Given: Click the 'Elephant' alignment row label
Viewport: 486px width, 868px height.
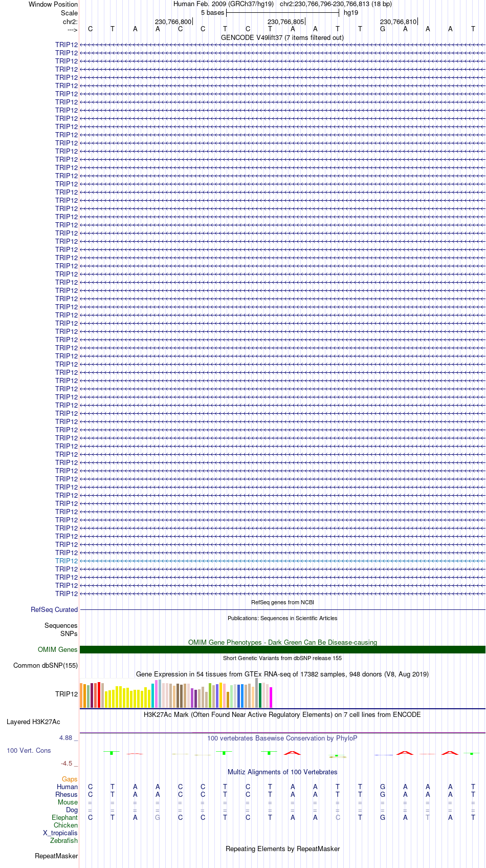Looking at the screenshot, I should (x=65, y=818).
